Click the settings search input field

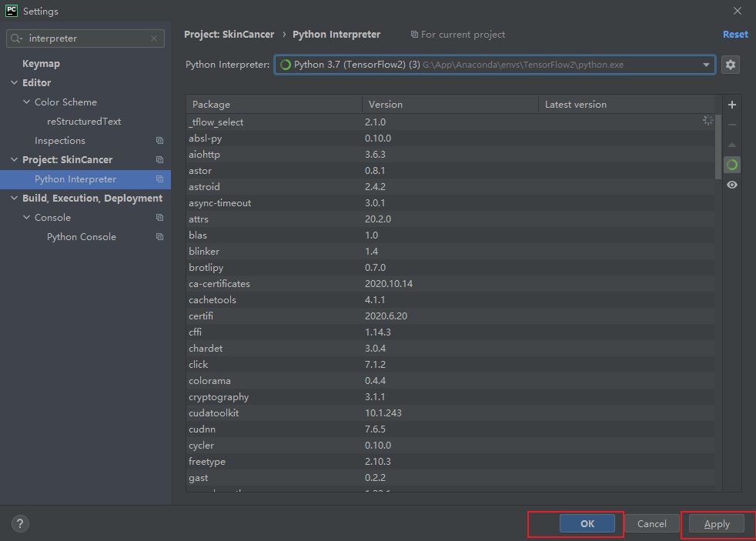86,38
